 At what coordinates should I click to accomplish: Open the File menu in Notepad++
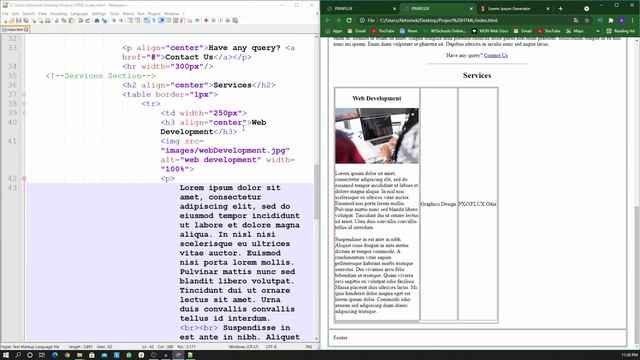click(5, 14)
